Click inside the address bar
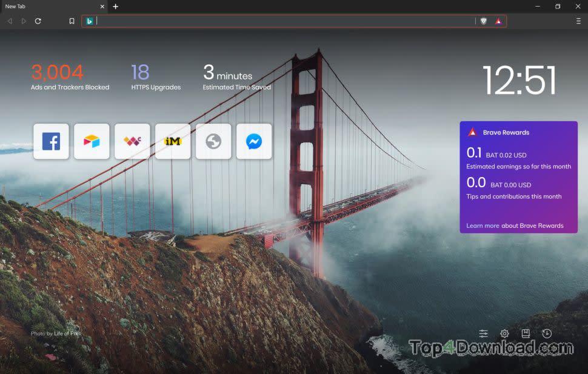 [x=273, y=21]
